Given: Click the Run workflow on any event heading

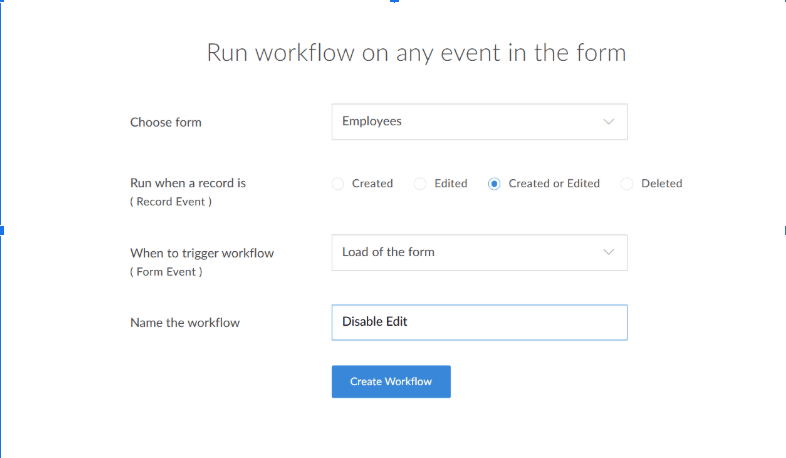Looking at the screenshot, I should [416, 53].
